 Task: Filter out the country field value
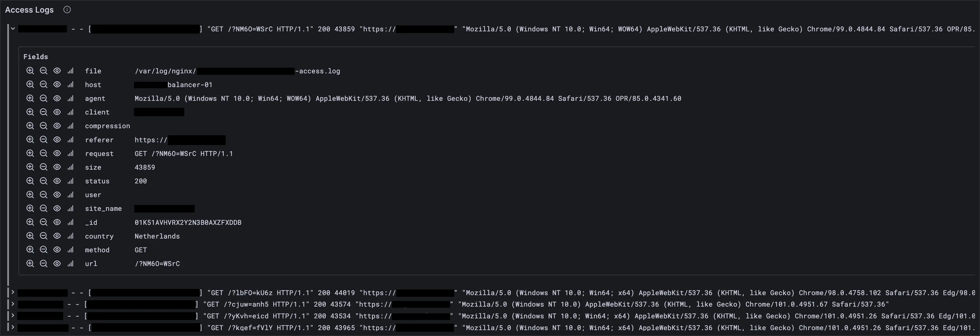pos(43,236)
